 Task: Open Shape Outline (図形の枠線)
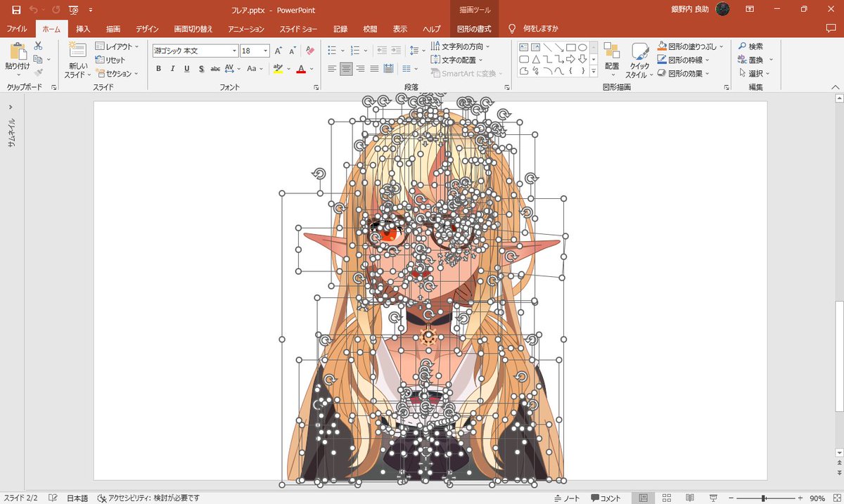pyautogui.click(x=682, y=60)
